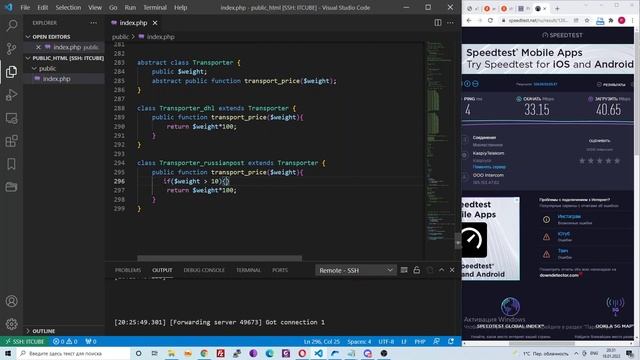Open a new tab in the browser
Image resolution: width=640 pixels, height=360 pixels.
coord(557,8)
